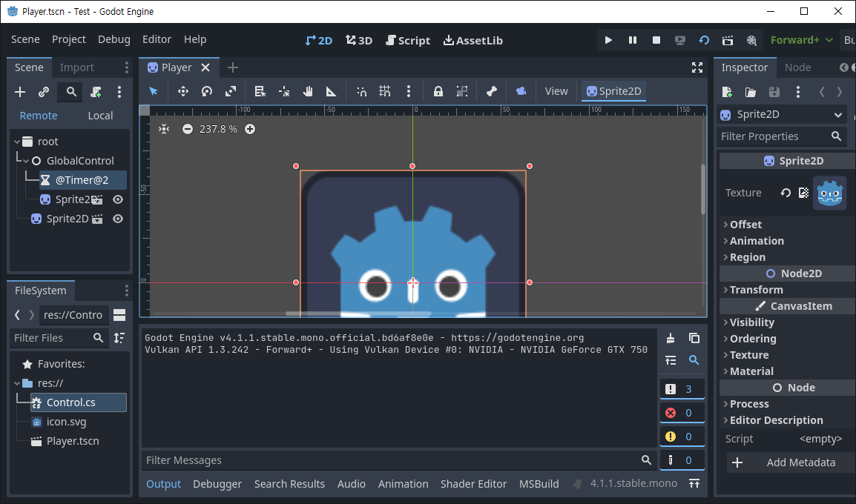Open the Sprite2D object dropdown in Inspector
856x504 pixels.
(x=782, y=115)
